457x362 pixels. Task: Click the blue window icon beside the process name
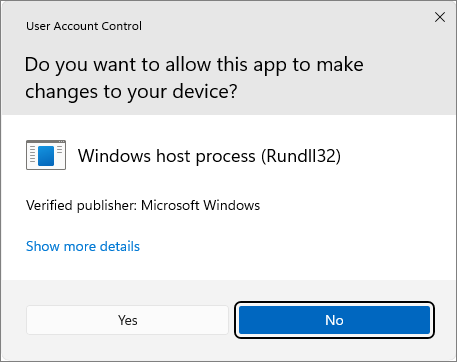[x=46, y=155]
